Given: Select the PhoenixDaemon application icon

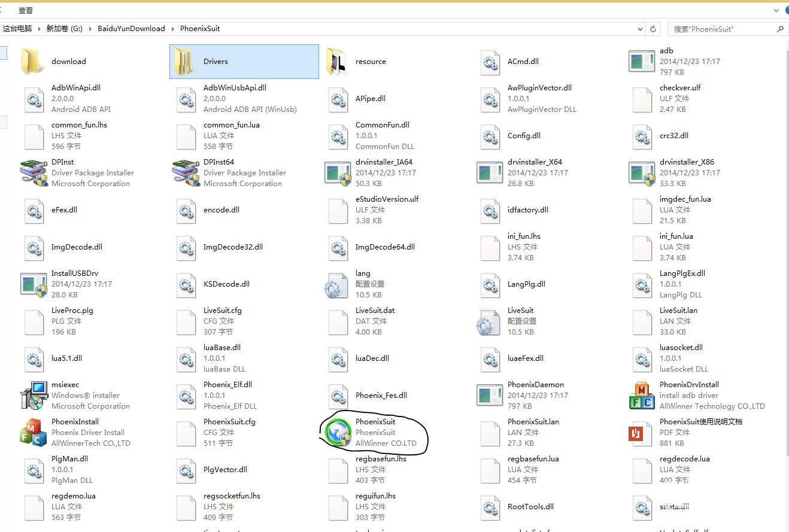Looking at the screenshot, I should [x=490, y=396].
